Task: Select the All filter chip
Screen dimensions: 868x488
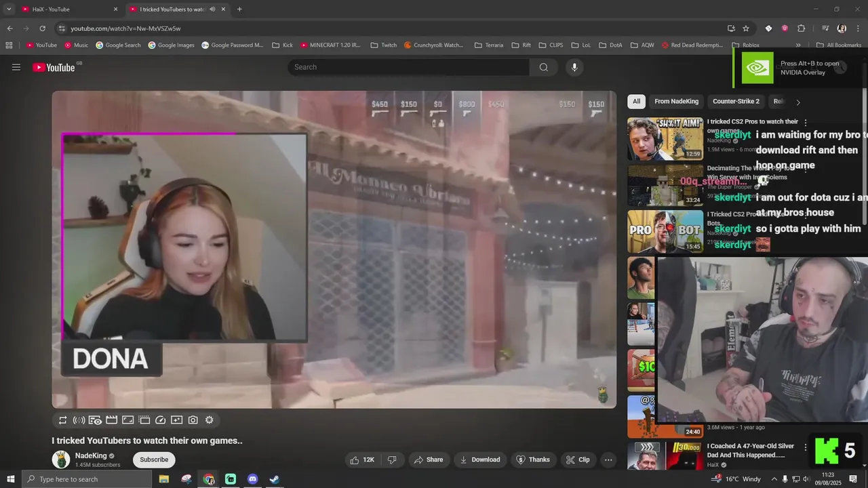Action: (636, 102)
